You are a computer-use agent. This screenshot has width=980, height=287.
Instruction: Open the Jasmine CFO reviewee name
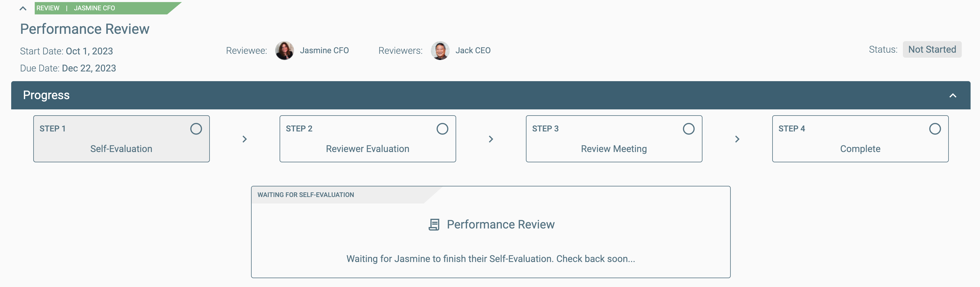[324, 51]
